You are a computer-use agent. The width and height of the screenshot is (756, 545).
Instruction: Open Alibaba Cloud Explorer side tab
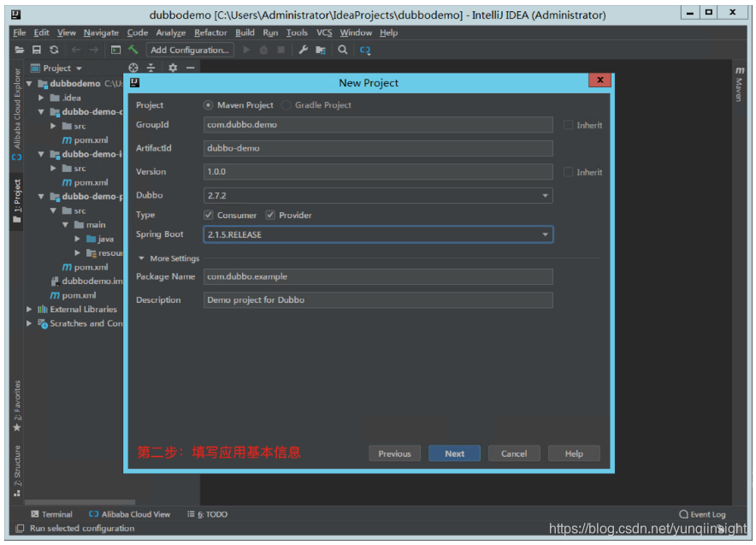point(17,114)
